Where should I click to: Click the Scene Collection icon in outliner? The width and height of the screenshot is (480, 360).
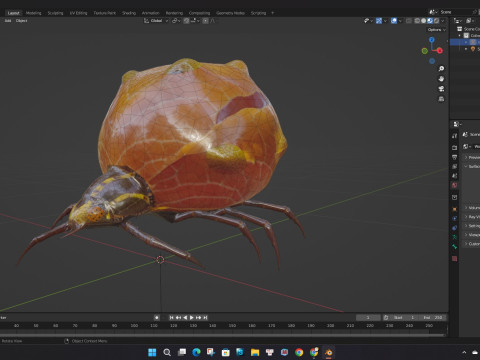point(460,29)
